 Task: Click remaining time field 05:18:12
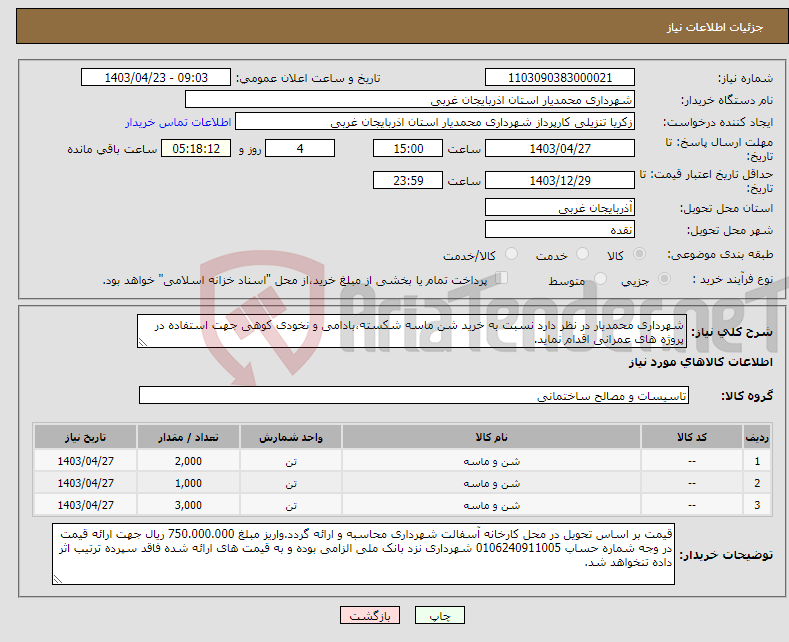pyautogui.click(x=196, y=148)
